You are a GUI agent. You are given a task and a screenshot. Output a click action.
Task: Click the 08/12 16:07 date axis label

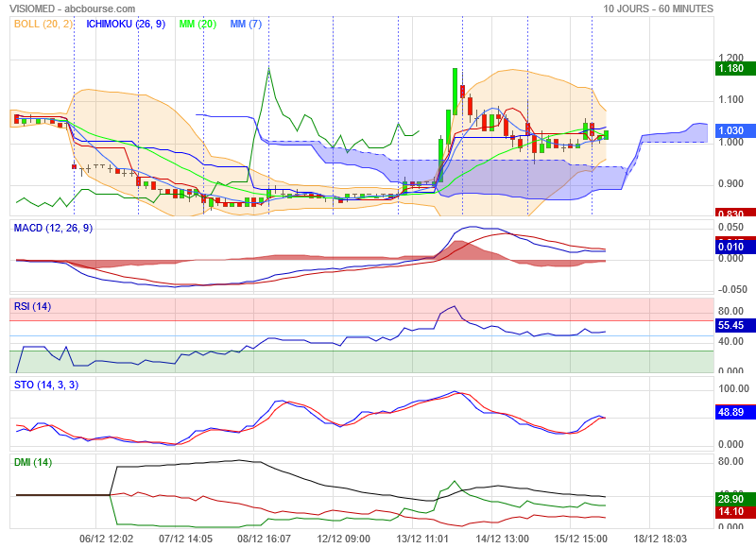264,537
